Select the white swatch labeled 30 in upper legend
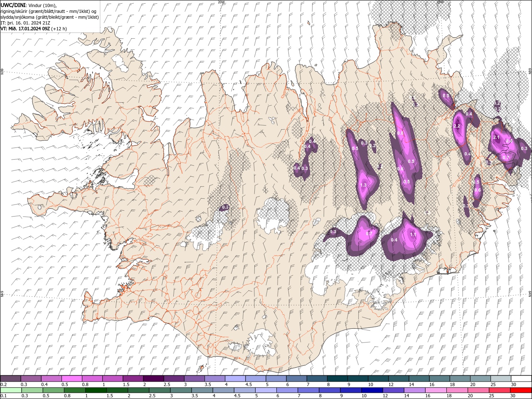This screenshot has width=532, height=399. pos(521,379)
